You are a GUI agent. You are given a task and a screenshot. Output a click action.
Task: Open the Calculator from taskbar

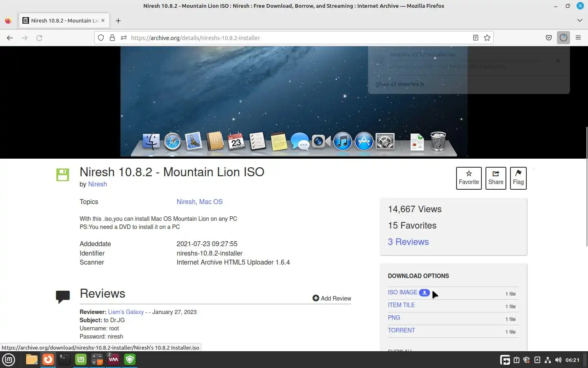(97, 359)
